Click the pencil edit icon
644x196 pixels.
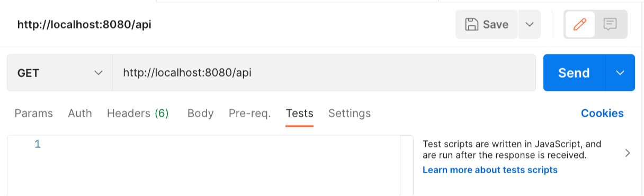580,24
